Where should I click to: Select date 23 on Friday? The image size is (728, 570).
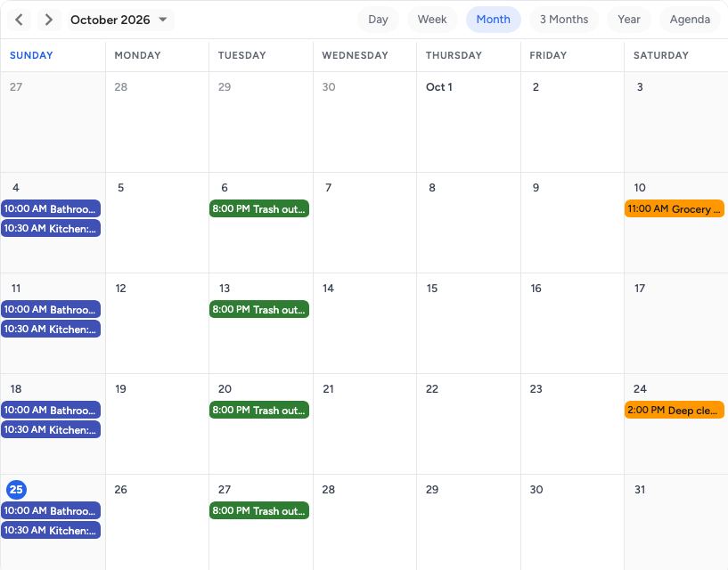pyautogui.click(x=536, y=389)
